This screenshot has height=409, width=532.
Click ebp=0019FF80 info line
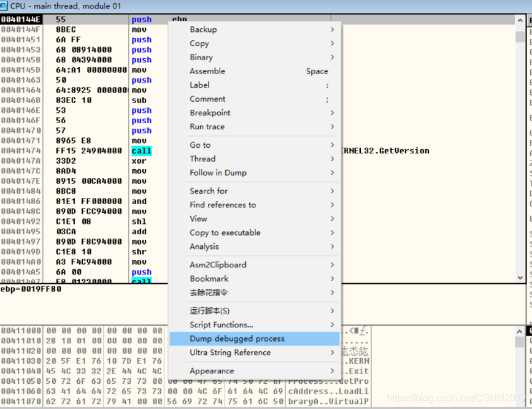31,289
